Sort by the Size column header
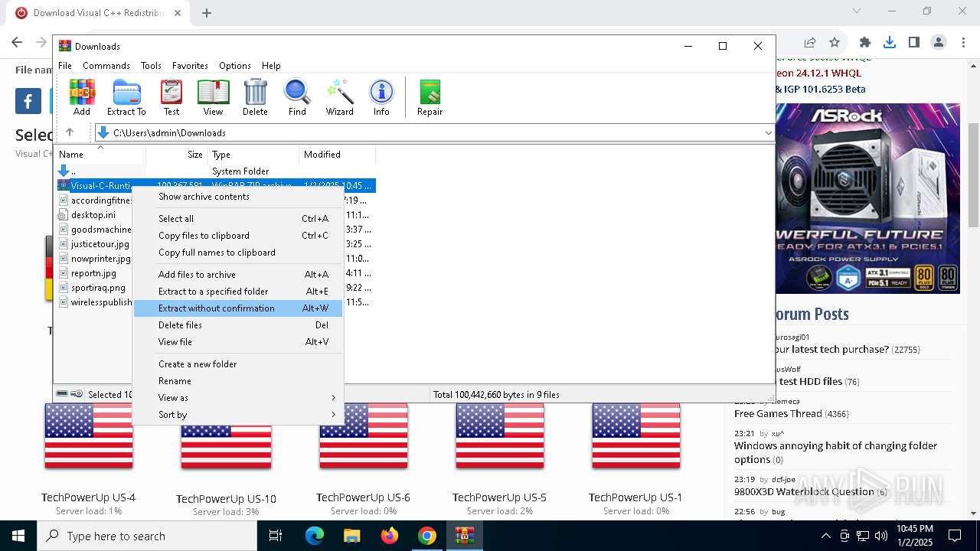Image resolution: width=980 pixels, height=551 pixels. (176, 154)
